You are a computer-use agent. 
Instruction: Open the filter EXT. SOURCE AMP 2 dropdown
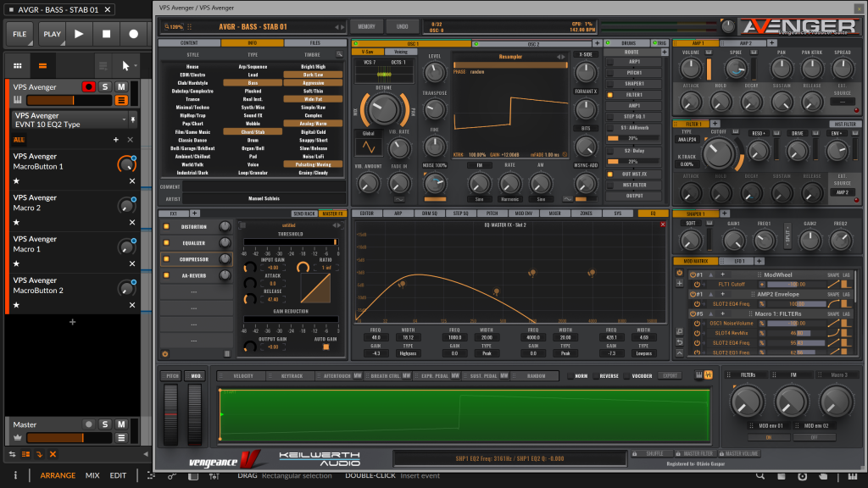pos(842,192)
